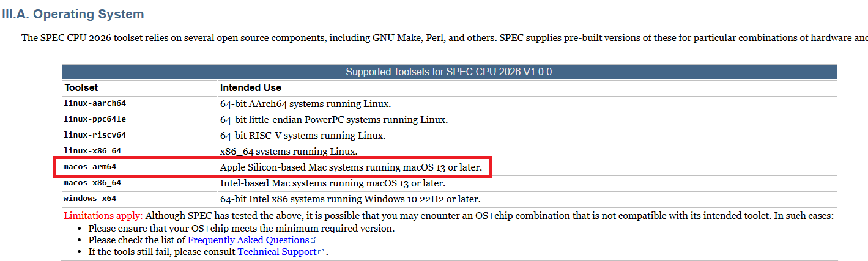Click the external-link icon after Technical Support

pyautogui.click(x=321, y=252)
